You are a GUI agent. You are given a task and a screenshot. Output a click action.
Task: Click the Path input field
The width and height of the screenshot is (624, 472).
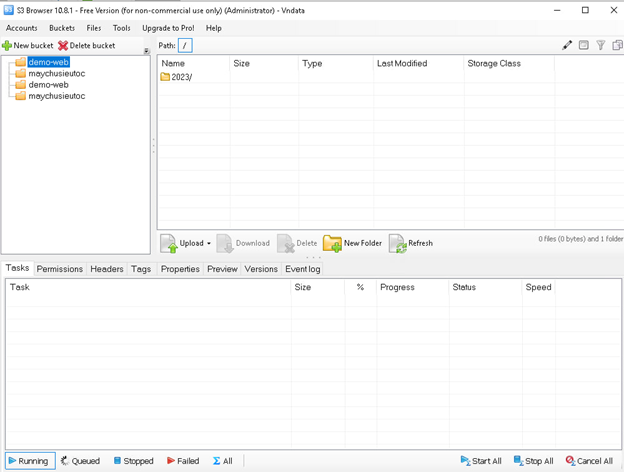click(x=185, y=46)
